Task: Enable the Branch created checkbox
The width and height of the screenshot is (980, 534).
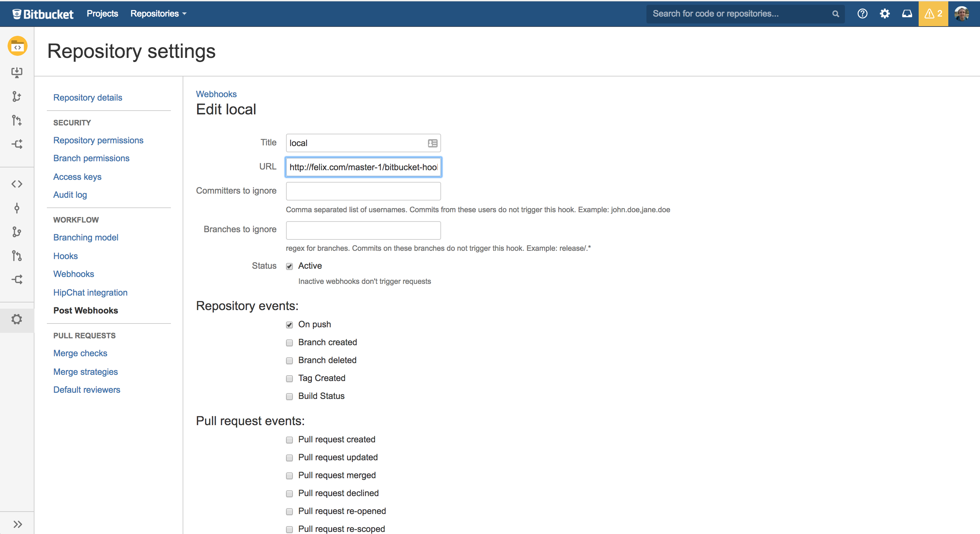Action: click(x=289, y=343)
